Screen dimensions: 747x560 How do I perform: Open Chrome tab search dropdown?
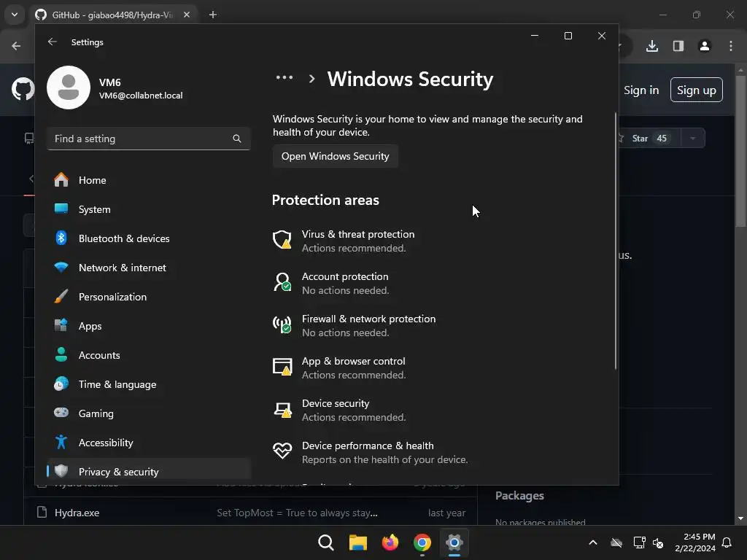[x=15, y=15]
